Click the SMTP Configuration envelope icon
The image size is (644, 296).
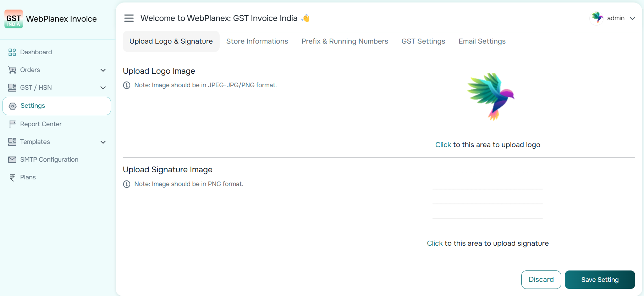(12, 160)
